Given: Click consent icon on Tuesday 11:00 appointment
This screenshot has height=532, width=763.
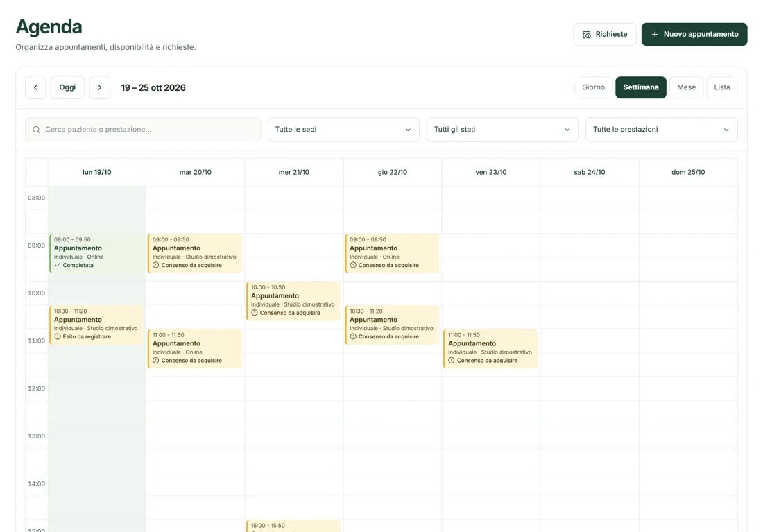Looking at the screenshot, I should coord(155,361).
